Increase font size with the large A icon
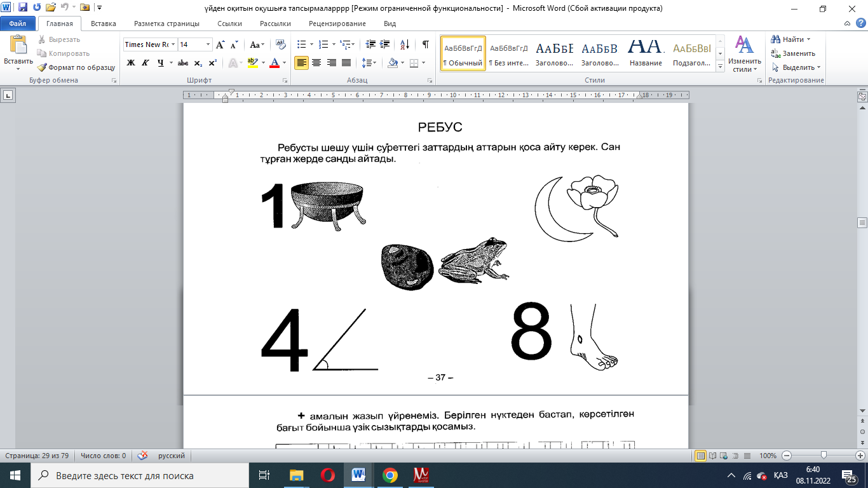This screenshot has height=488, width=868. click(x=220, y=44)
